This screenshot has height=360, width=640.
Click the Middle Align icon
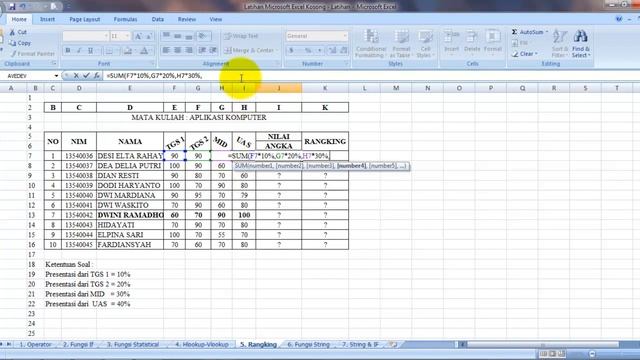[178, 36]
